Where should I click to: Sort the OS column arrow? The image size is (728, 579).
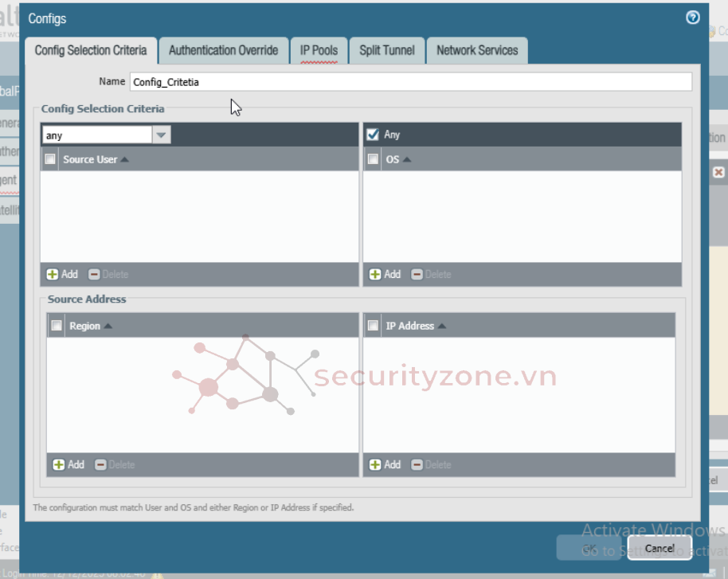pyautogui.click(x=407, y=159)
